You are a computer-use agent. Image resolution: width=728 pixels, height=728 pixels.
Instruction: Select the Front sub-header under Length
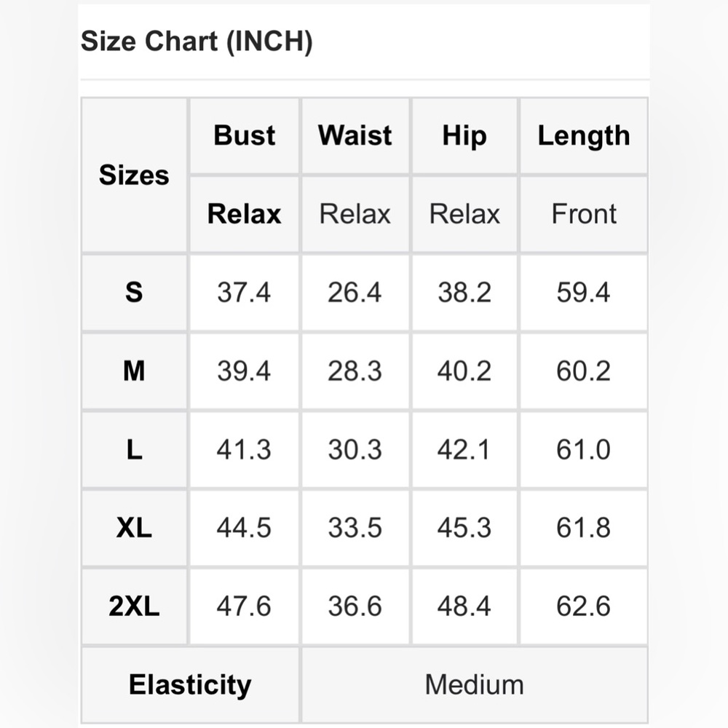584,214
